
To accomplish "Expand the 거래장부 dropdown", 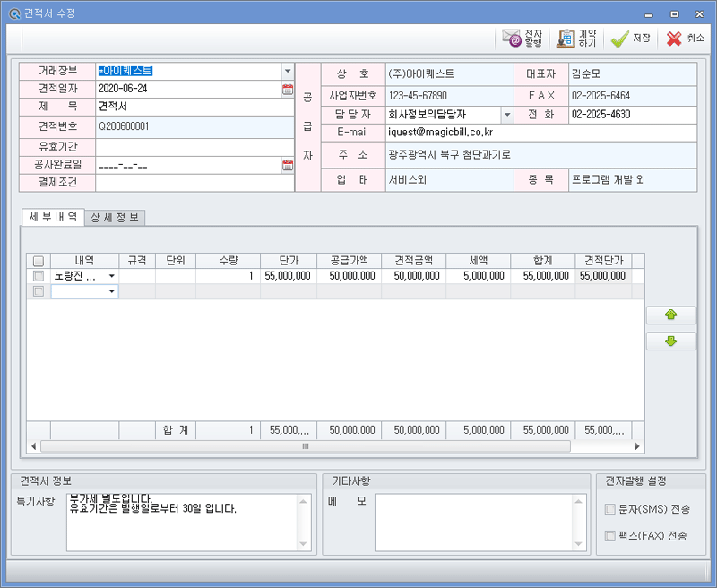I will [287, 71].
